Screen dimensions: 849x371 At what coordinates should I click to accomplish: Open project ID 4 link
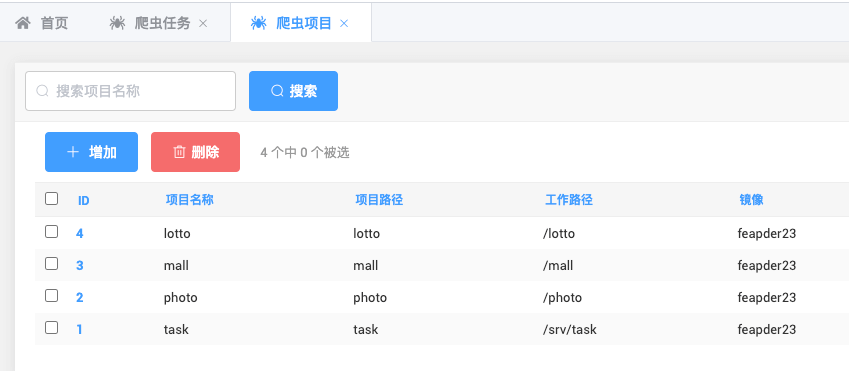pyautogui.click(x=80, y=233)
